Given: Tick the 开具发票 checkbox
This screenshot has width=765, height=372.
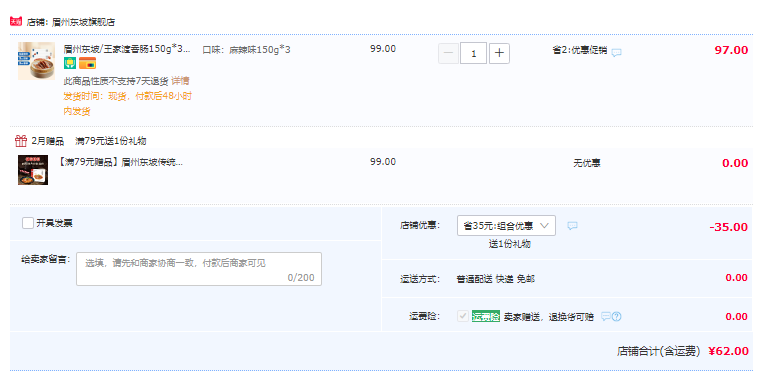Looking at the screenshot, I should pyautogui.click(x=28, y=223).
